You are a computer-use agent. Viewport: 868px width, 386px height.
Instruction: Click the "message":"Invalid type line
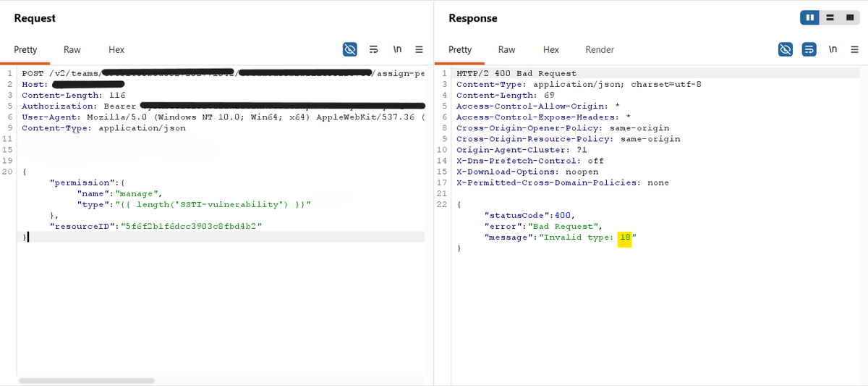561,238
